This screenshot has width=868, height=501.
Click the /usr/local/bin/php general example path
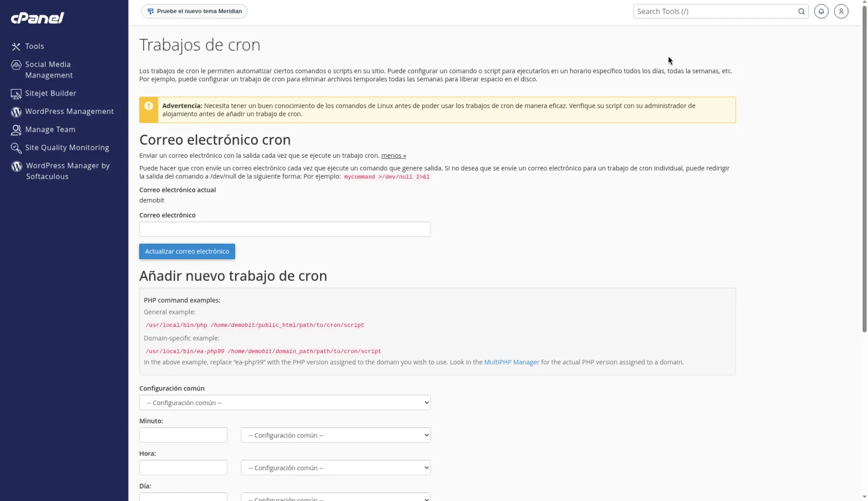(x=255, y=325)
